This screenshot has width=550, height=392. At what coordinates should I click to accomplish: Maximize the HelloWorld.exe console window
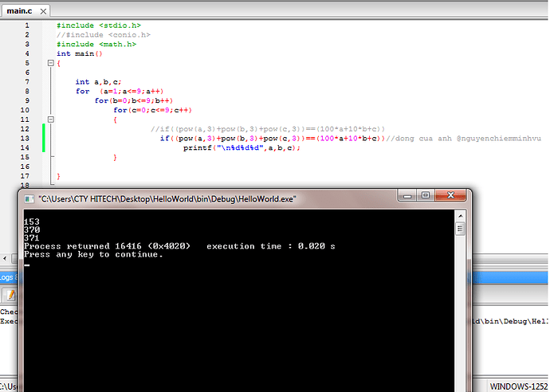pyautogui.click(x=426, y=195)
